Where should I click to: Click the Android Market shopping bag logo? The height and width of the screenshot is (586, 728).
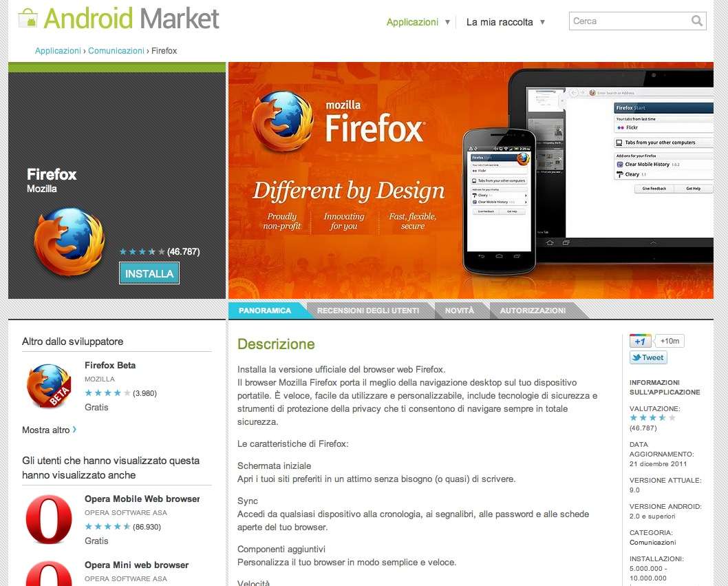(28, 18)
